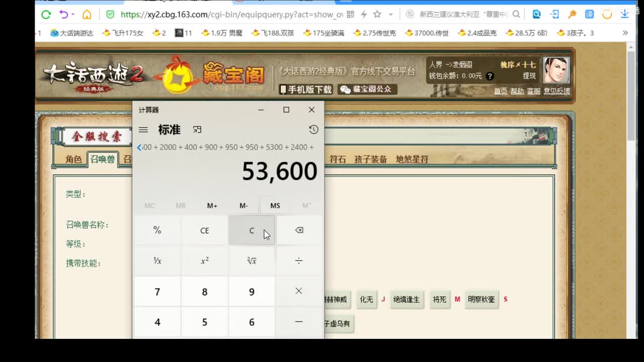The width and height of the screenshot is (644, 362).
Task: Open bookmark 28.5万 6阶
Action: [x=527, y=33]
